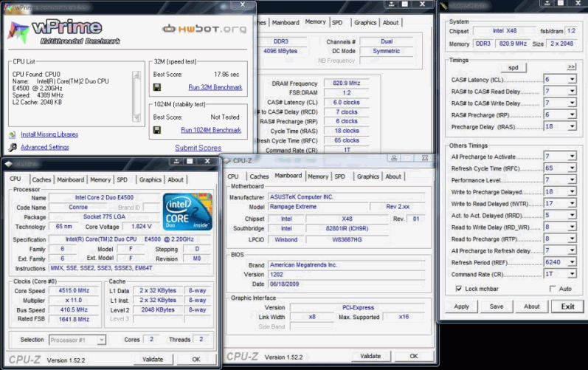Open About tab in CPU-Z Mainboard window
Image resolution: width=588 pixels, height=370 pixels.
coord(393,177)
